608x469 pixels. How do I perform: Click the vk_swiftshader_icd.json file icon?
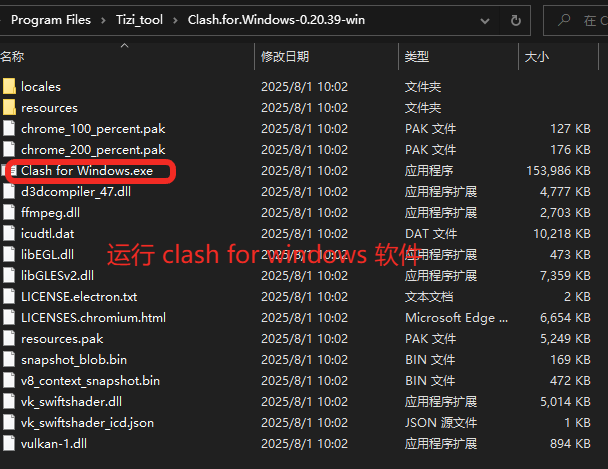10,423
